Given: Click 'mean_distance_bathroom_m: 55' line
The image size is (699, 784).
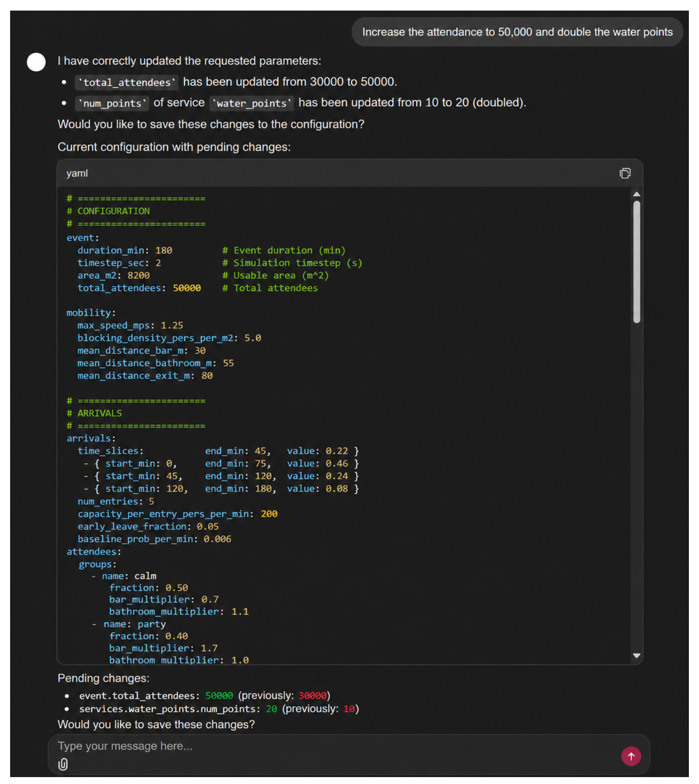Looking at the screenshot, I should (156, 363).
